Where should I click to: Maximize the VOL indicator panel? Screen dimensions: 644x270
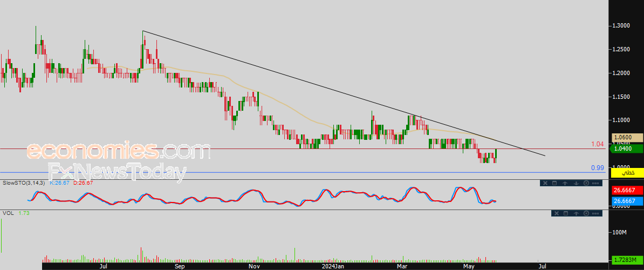pyautogui.click(x=565, y=213)
